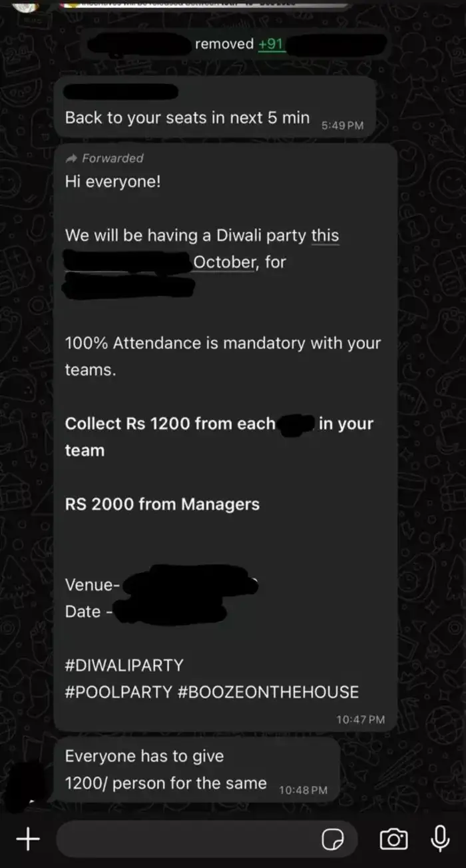Tap the underlined word "this"
Viewport: 466px width, 868px height.
pos(325,236)
